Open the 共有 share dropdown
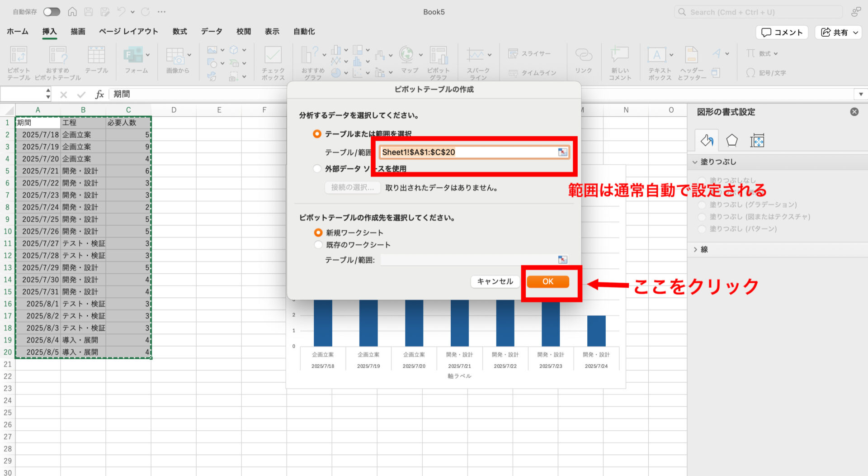Screen dimensions: 868x476 coord(839,32)
